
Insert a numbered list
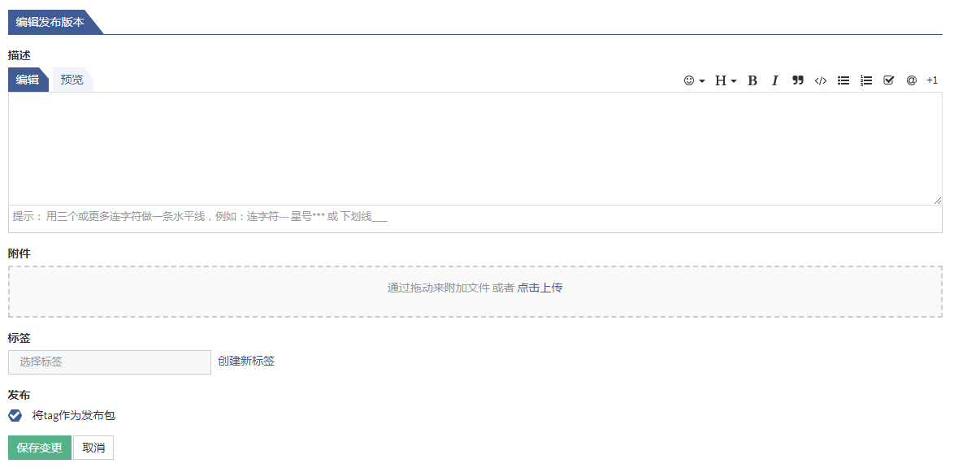[866, 80]
